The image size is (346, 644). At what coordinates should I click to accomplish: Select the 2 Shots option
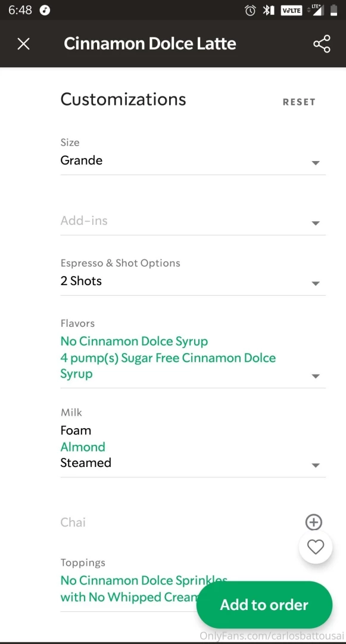coord(81,281)
